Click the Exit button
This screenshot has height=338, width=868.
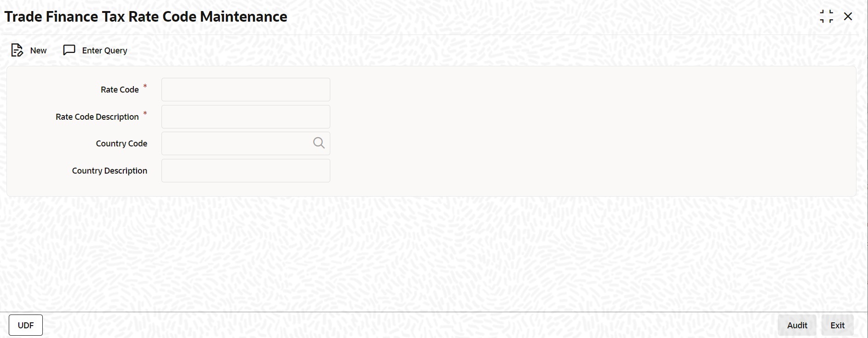(837, 325)
